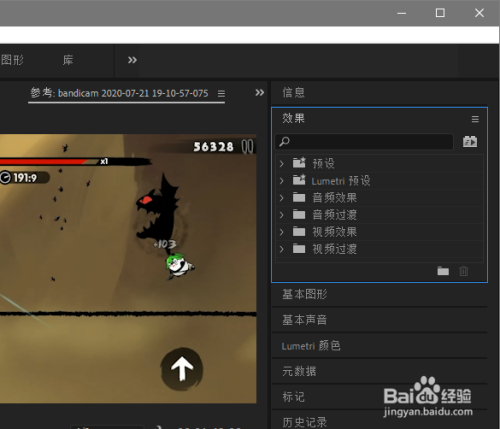This screenshot has width=500, height=429.
Task: Click the delete trash icon in Effects panel
Action: [464, 271]
